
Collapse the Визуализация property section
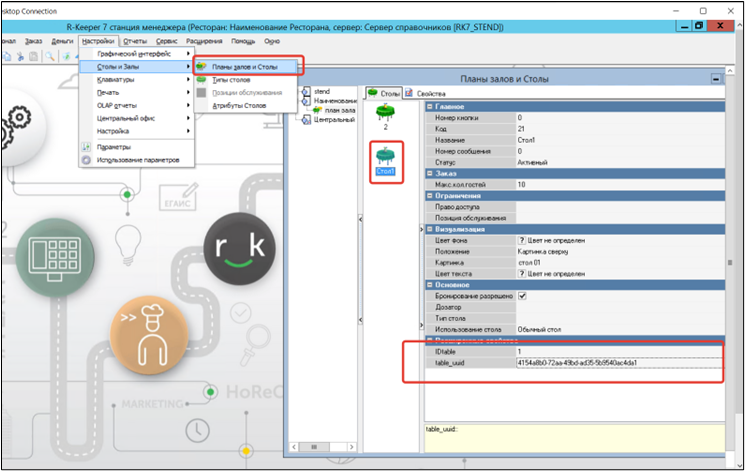(431, 229)
